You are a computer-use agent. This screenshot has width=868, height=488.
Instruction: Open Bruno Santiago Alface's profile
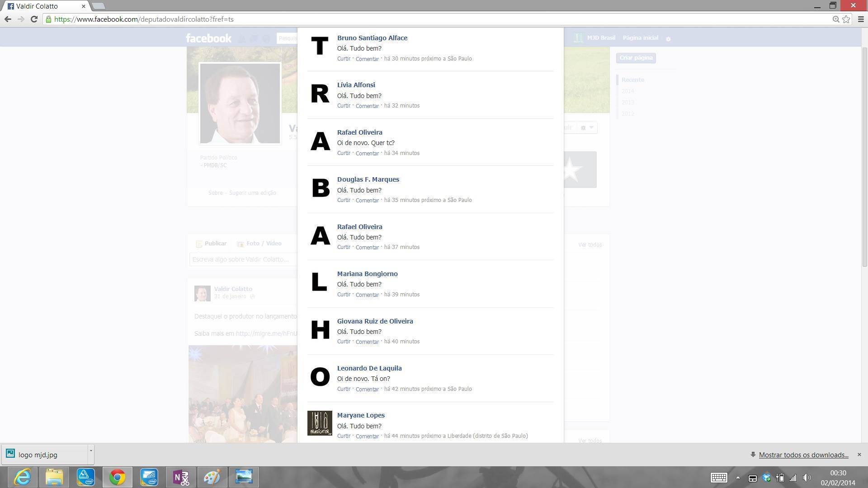372,38
